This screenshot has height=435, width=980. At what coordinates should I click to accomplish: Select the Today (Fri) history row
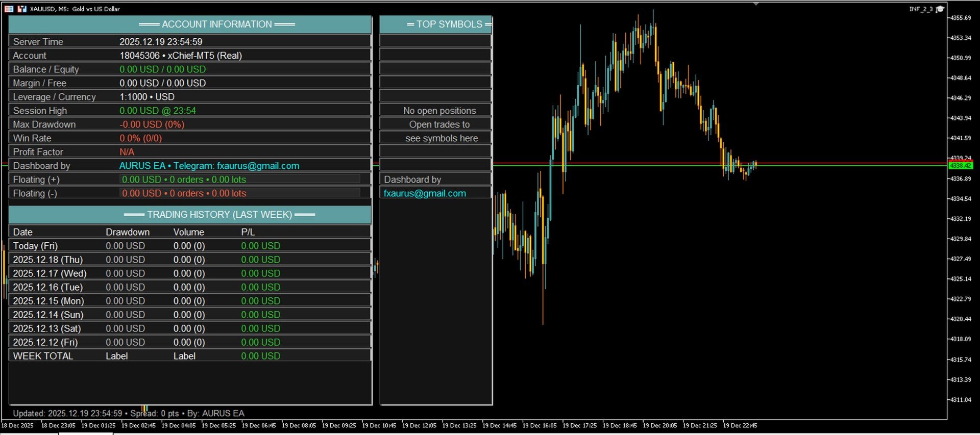(x=190, y=246)
